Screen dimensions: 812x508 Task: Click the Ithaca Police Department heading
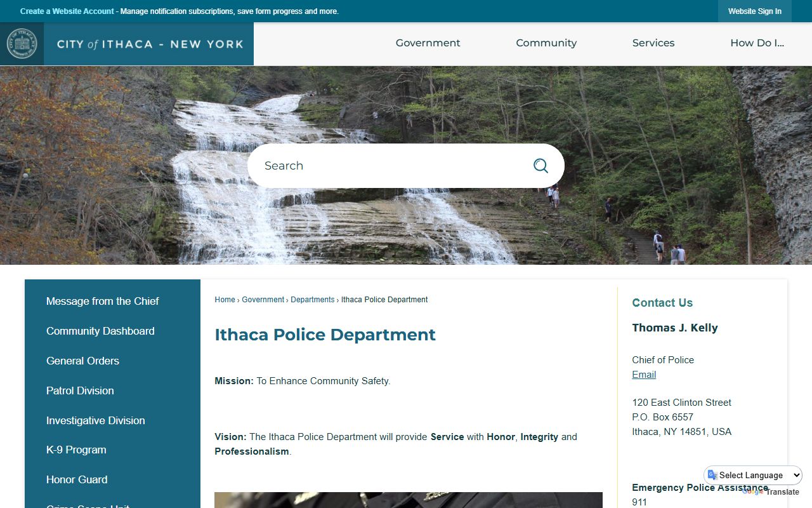[x=325, y=335]
